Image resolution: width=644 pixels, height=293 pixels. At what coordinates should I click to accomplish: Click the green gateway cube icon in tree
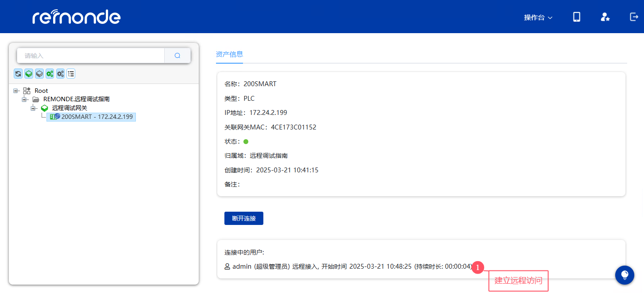[44, 108]
